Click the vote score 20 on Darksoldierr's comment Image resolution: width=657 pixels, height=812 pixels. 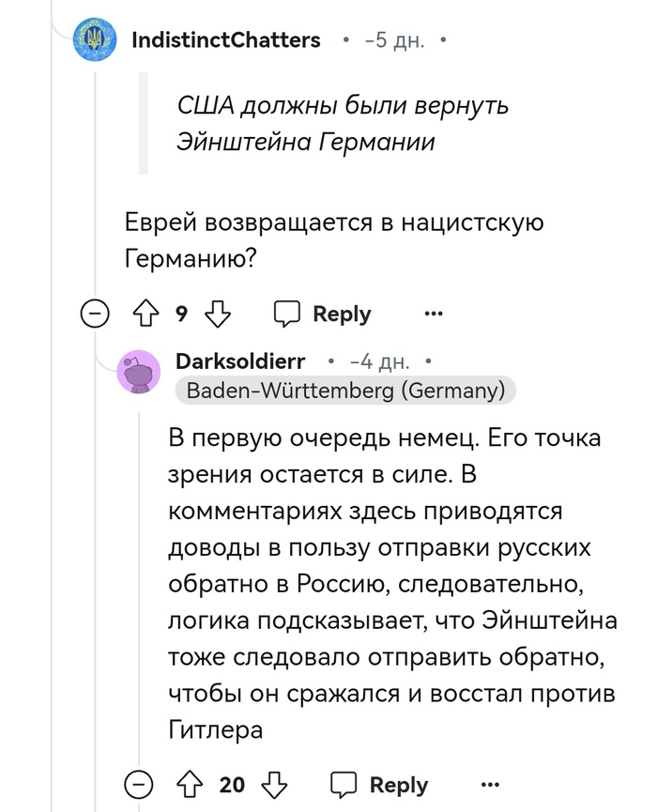coord(232,785)
